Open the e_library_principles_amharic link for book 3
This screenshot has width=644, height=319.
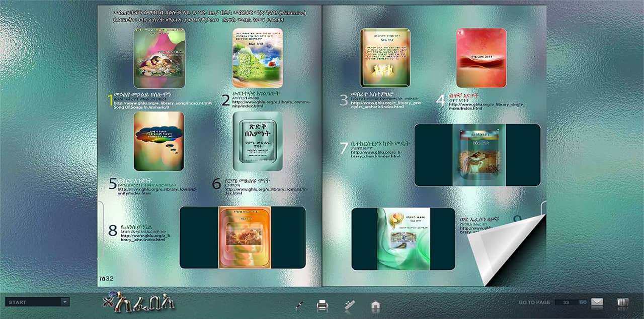coord(385,104)
